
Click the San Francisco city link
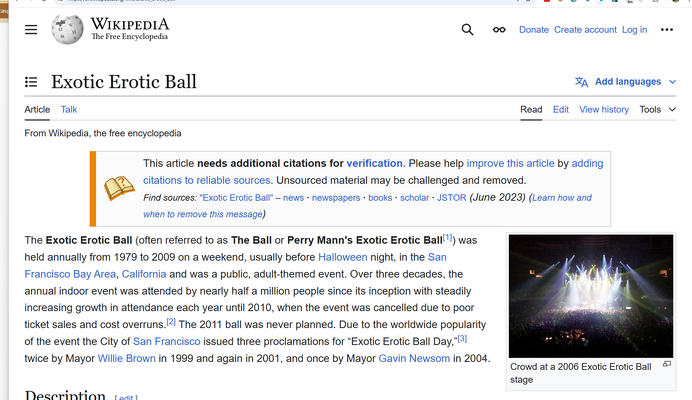pyautogui.click(x=166, y=342)
